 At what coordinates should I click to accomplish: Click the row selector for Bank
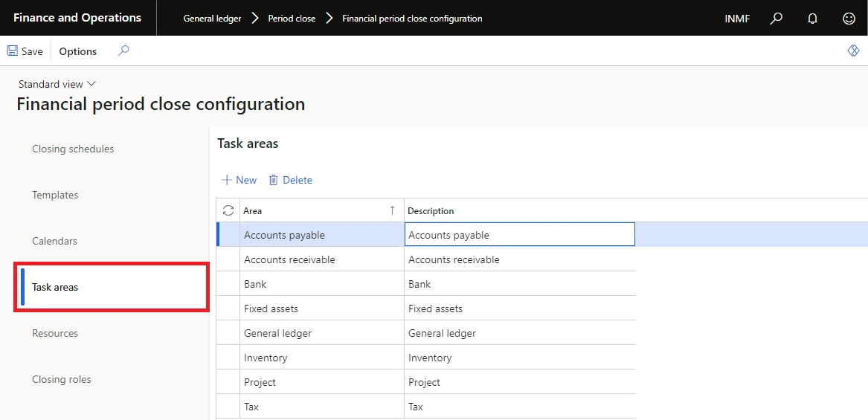click(x=228, y=284)
